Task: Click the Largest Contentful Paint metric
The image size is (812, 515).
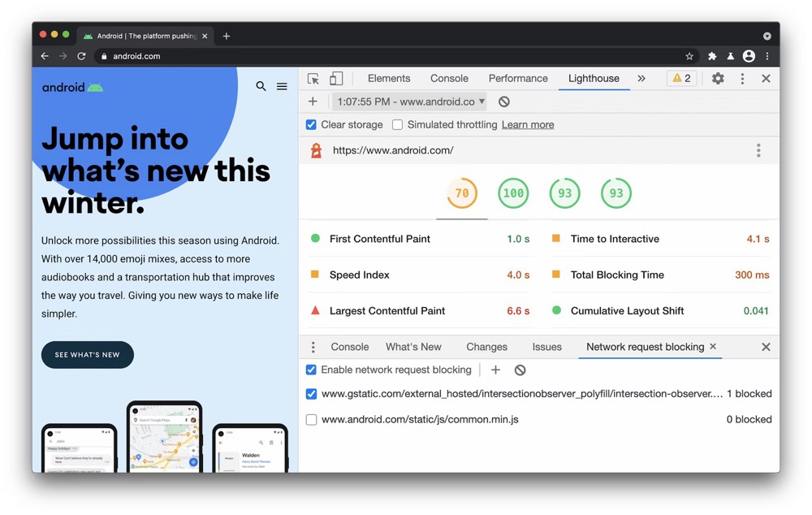Action: pos(420,311)
